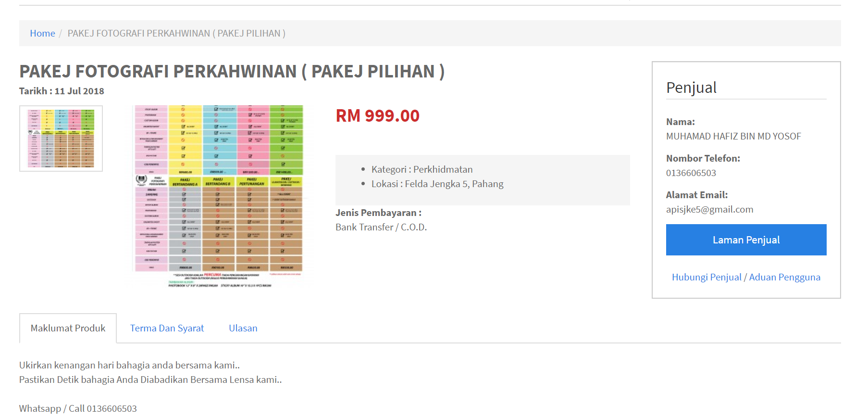
Task: Click the current page name in the breadcrumb
Action: pyautogui.click(x=176, y=33)
